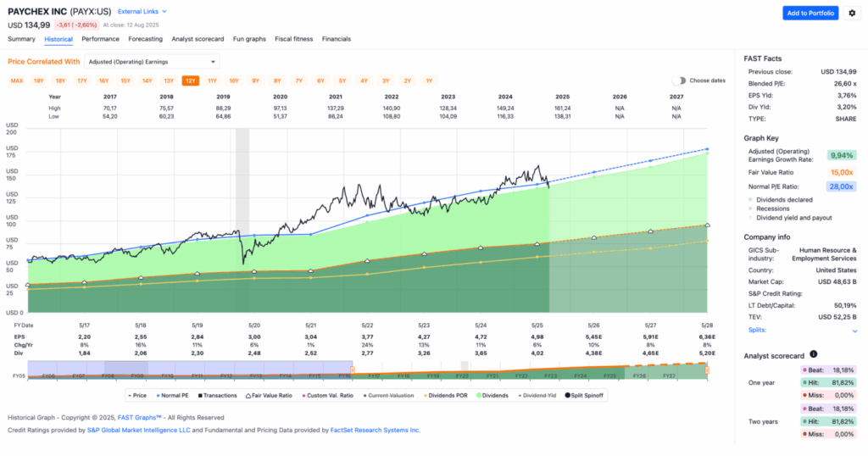Toggle the Dividends legend item
Screen dimensions: 868x456
(x=492, y=395)
